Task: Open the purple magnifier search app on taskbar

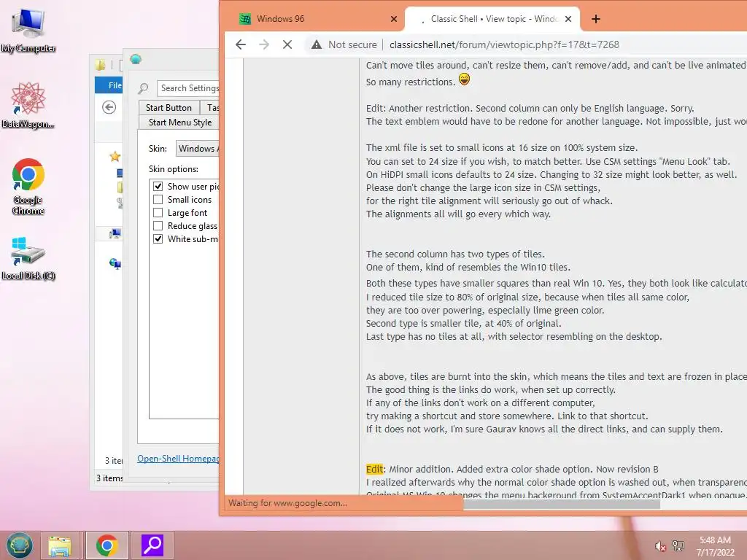Action: click(152, 545)
